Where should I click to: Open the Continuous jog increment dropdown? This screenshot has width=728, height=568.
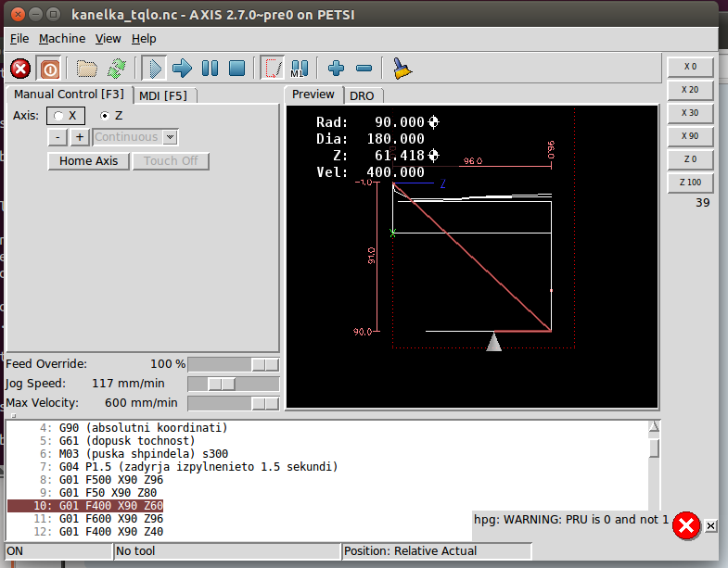[170, 137]
